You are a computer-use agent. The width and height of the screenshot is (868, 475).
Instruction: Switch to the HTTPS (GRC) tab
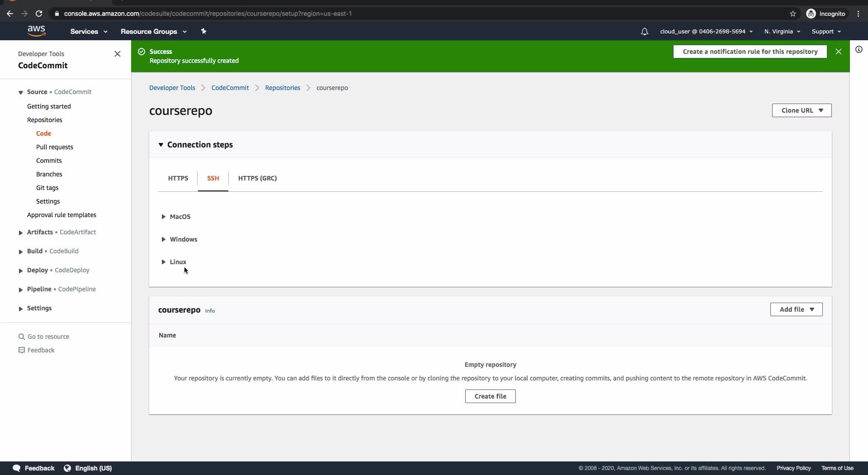click(257, 178)
